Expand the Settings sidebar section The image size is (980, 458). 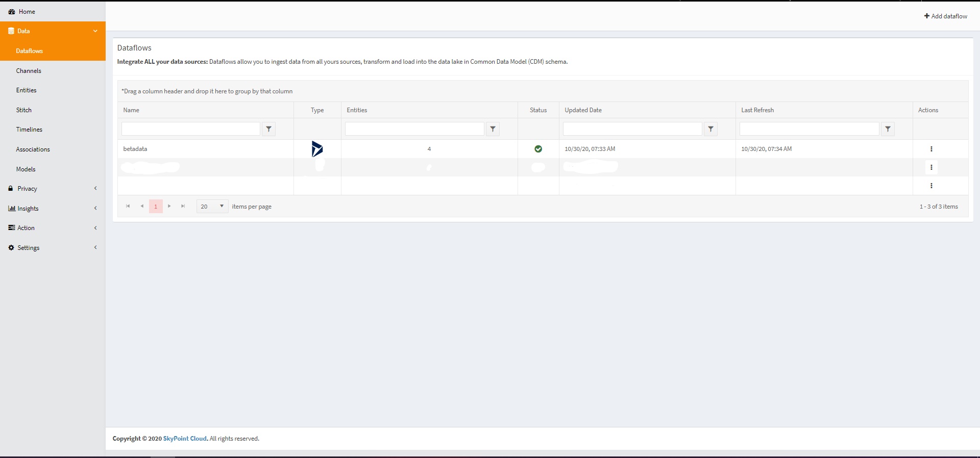(53, 248)
